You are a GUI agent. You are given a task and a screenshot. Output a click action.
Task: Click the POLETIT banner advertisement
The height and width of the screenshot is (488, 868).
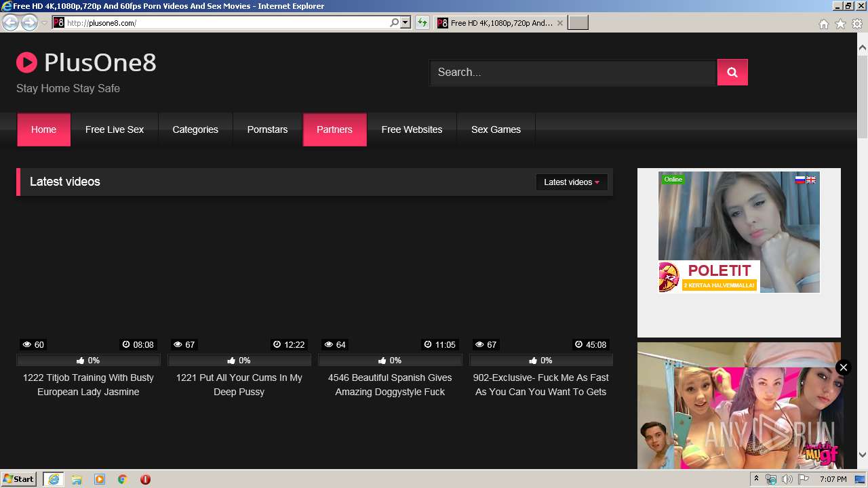click(x=739, y=232)
